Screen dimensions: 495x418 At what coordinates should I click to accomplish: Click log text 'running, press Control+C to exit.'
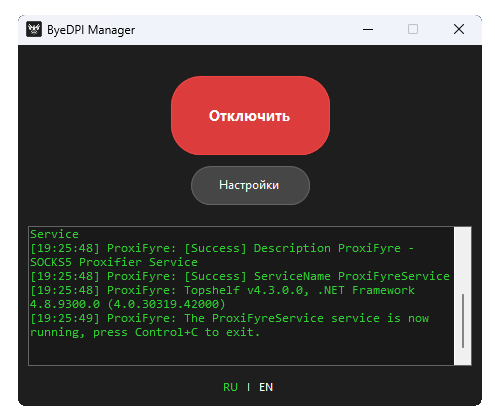[x=145, y=332]
